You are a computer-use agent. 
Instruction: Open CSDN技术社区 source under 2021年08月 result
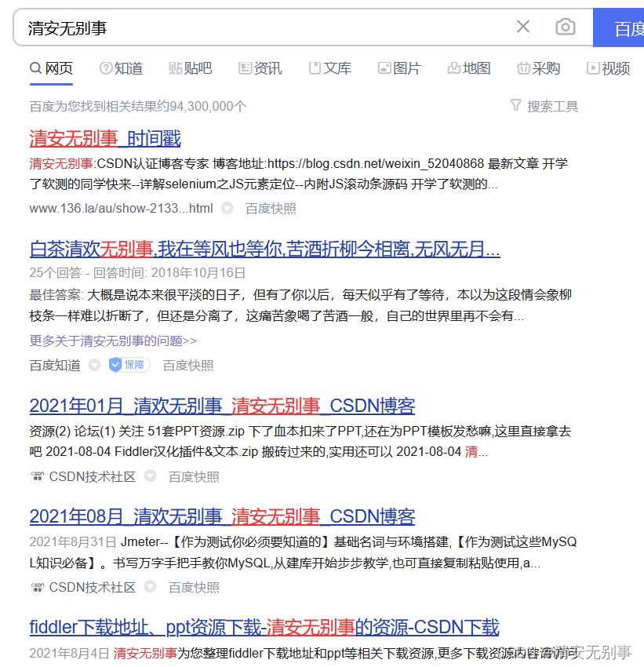point(93,588)
